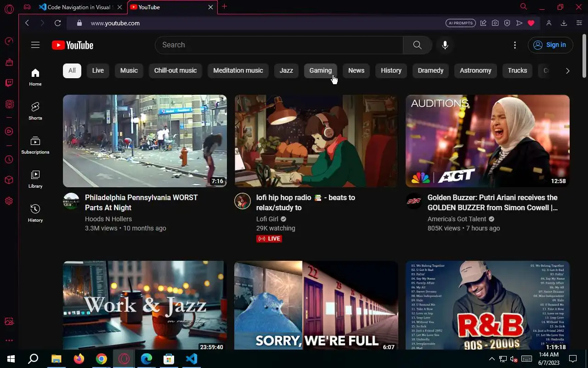Screen dimensions: 588x368
Task: Click the search magnifier button
Action: pyautogui.click(x=417, y=45)
